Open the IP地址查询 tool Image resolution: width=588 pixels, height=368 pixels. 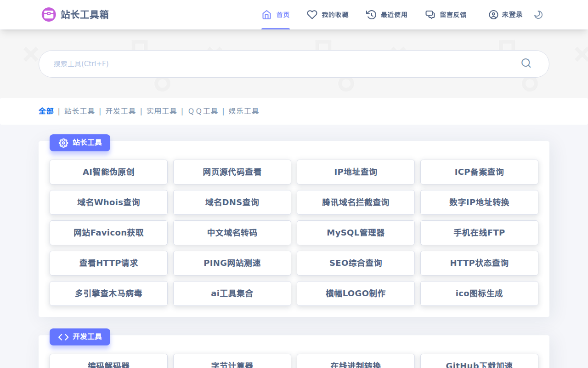(356, 172)
